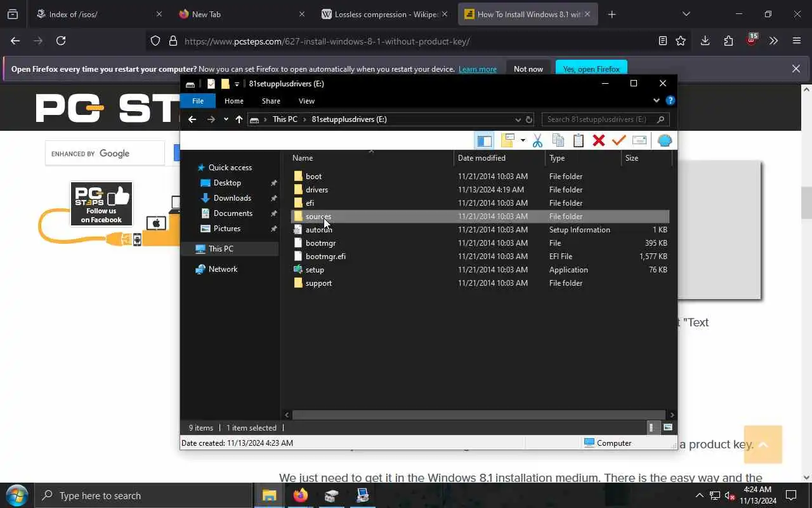812x508 pixels.
Task: Expand the Explorer ribbon chevron
Action: coord(656,100)
